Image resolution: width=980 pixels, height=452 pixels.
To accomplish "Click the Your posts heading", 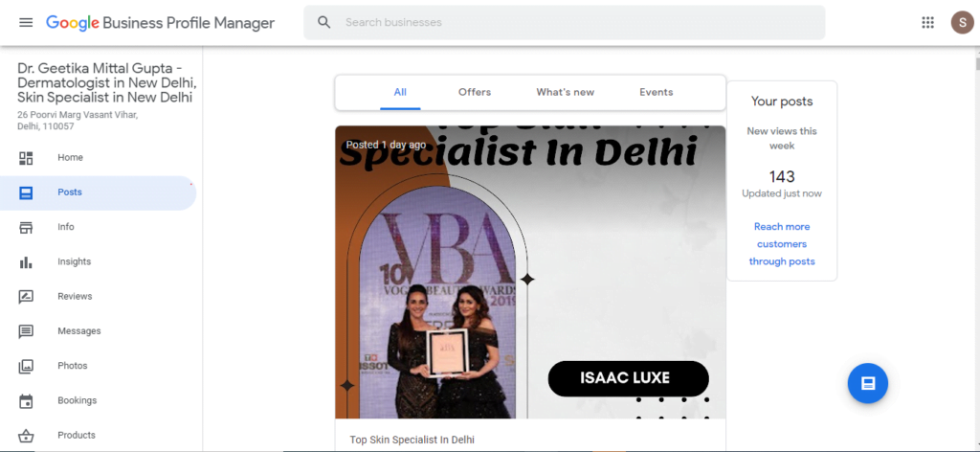I will point(782,102).
